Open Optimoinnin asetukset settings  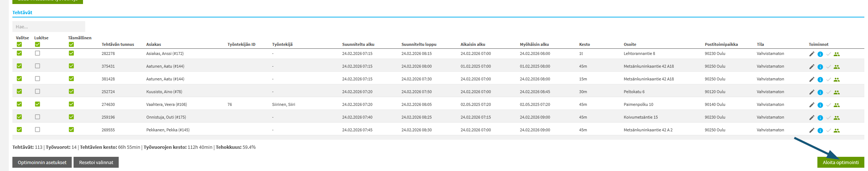coord(42,162)
